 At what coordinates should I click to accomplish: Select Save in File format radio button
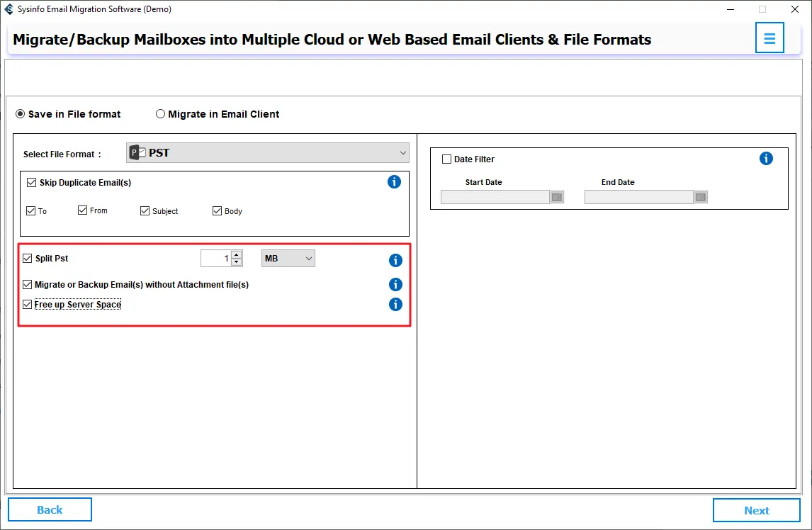(21, 114)
